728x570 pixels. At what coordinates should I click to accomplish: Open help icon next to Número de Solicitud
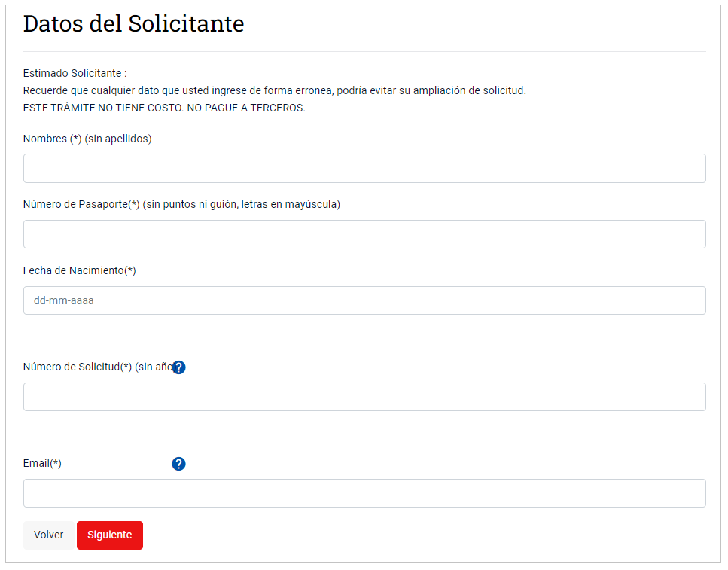pos(178,367)
